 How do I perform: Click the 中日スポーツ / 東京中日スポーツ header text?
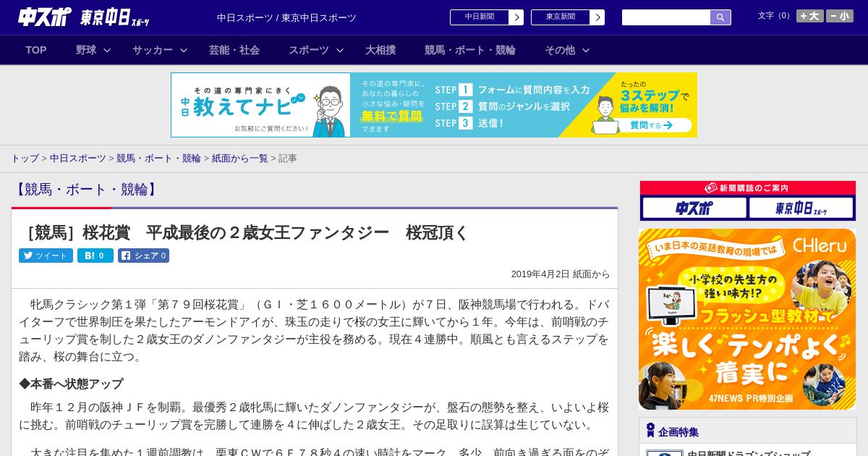point(286,17)
